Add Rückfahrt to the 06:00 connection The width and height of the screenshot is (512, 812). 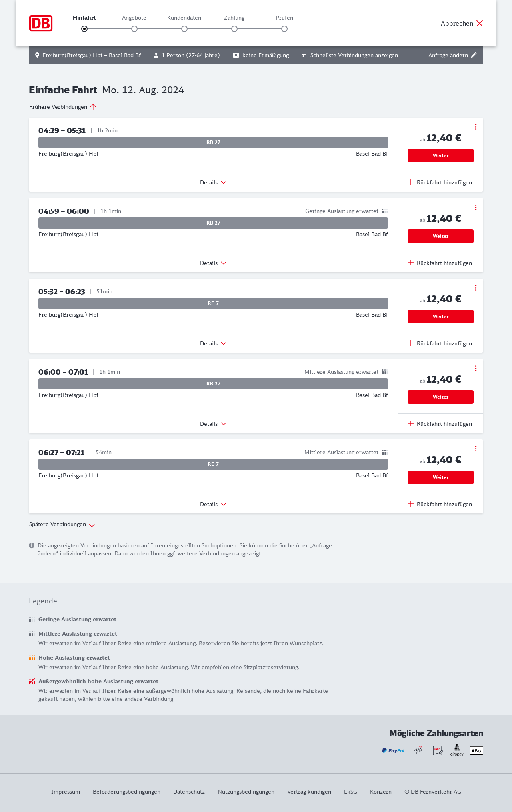pos(440,424)
